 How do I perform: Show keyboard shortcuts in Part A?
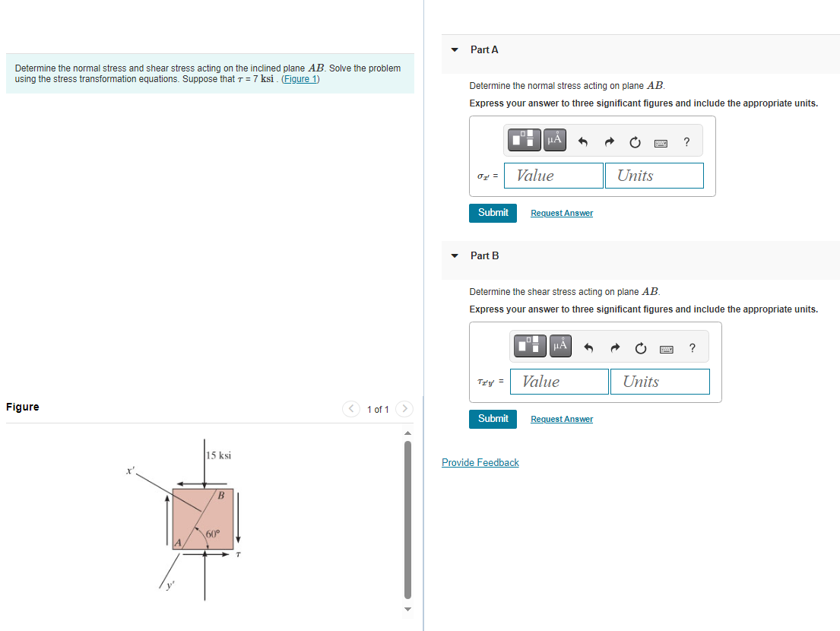coord(661,143)
